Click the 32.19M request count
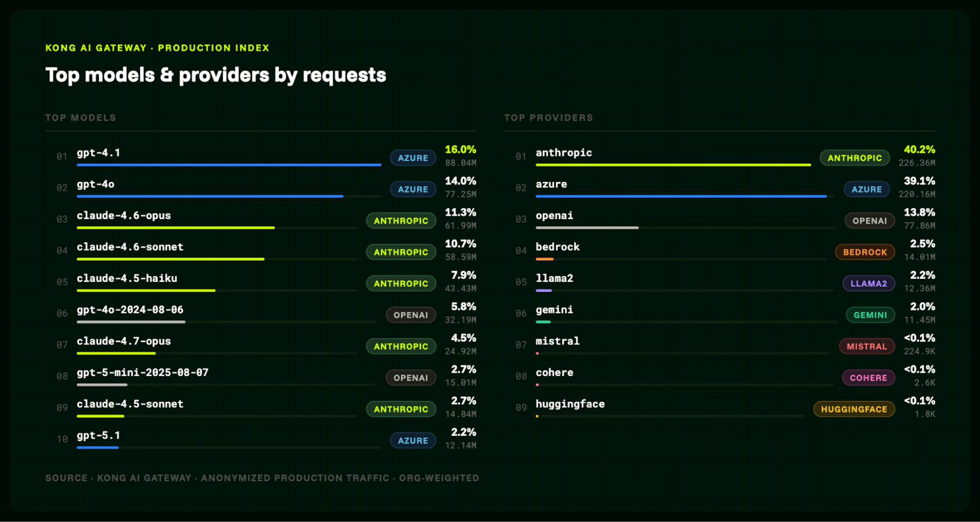This screenshot has height=522, width=980. click(461, 320)
